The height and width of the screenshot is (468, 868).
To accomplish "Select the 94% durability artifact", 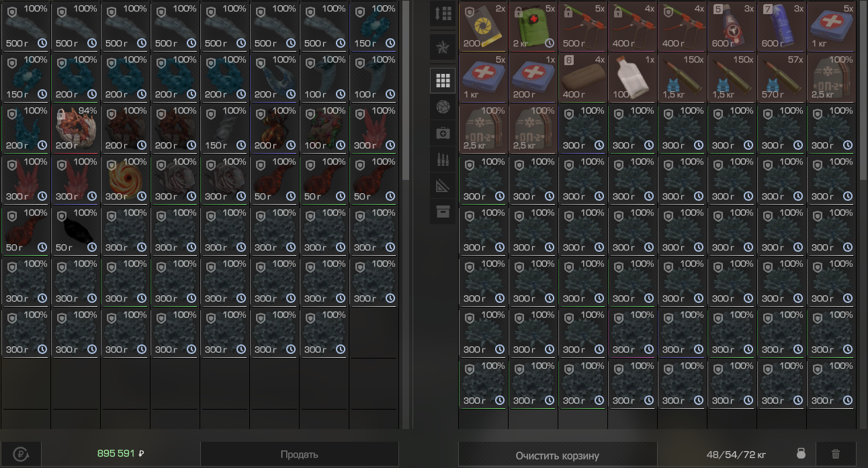I will tap(76, 128).
